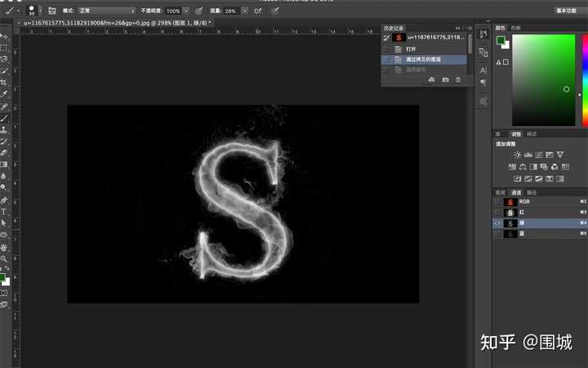Add Vibrance adjustment
This screenshot has height=368, width=588.
point(560,155)
